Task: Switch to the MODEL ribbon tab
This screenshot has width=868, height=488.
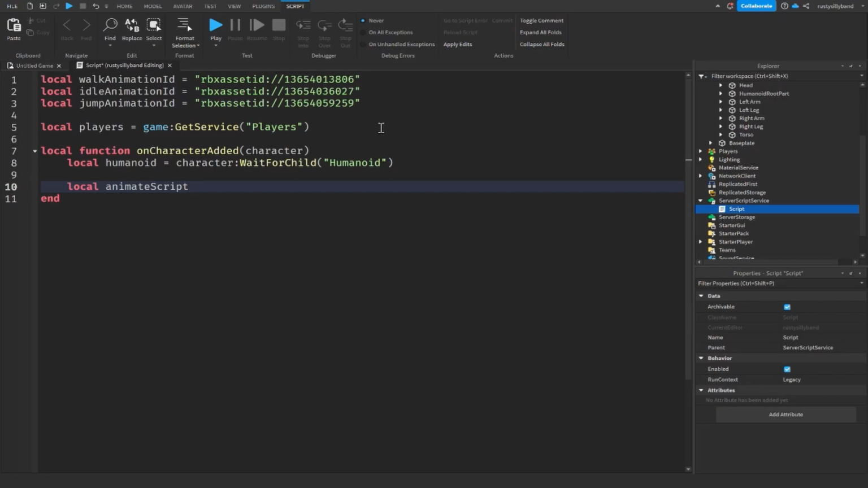Action: (153, 6)
